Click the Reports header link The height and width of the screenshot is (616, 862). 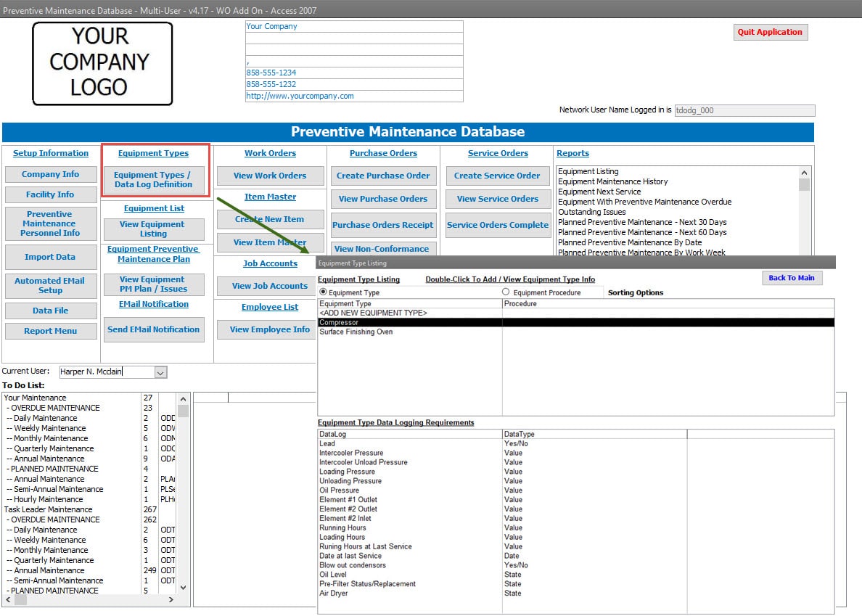(572, 153)
